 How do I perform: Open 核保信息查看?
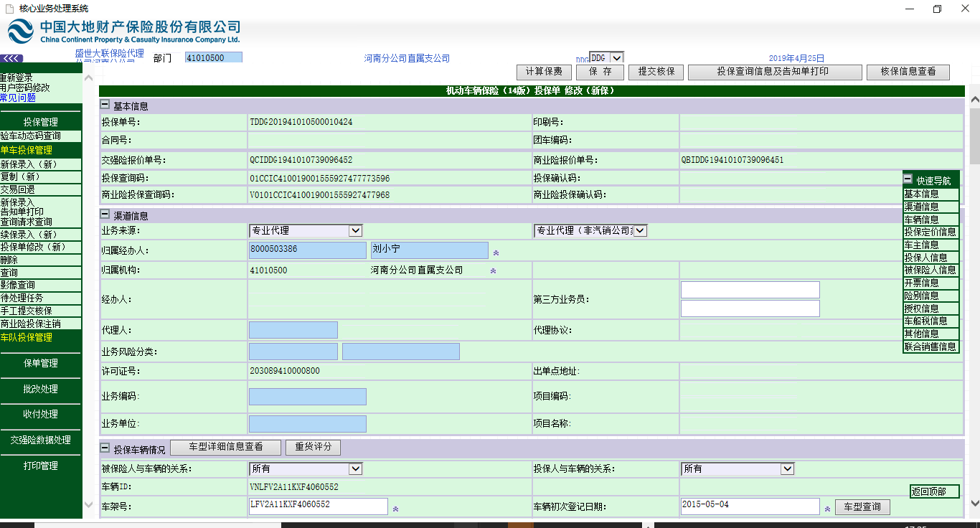[x=908, y=72]
